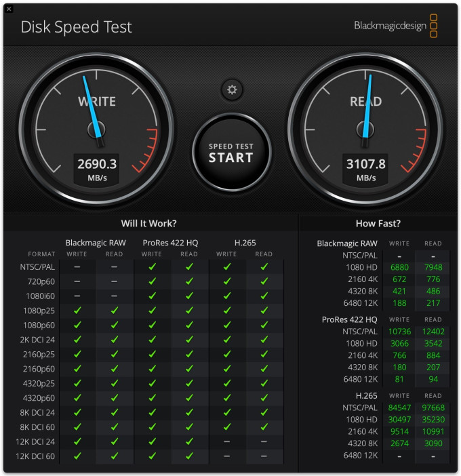The image size is (461, 476).
Task: Click the Write gauge needle dial
Action: tap(96, 130)
